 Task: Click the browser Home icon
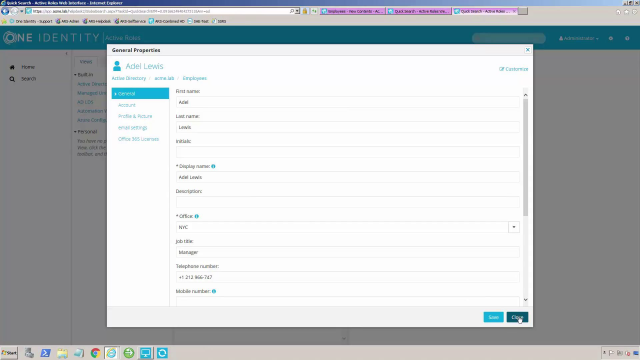tap(618, 12)
